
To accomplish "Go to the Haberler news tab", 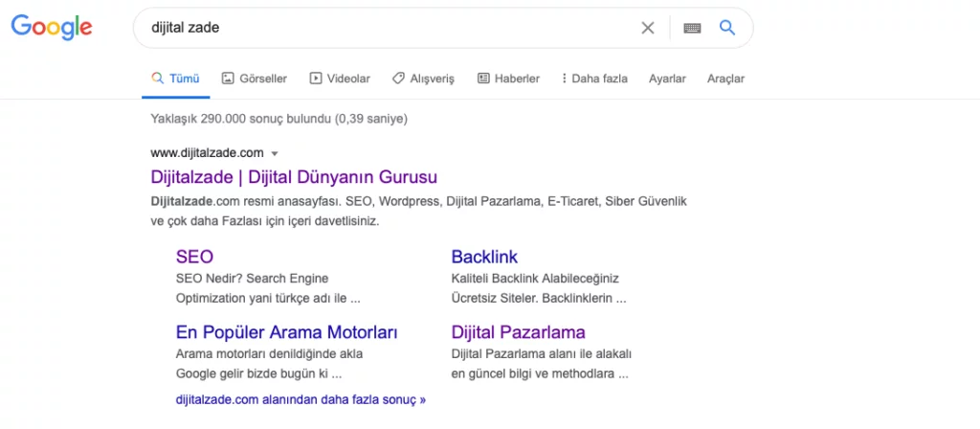I will click(x=508, y=79).
